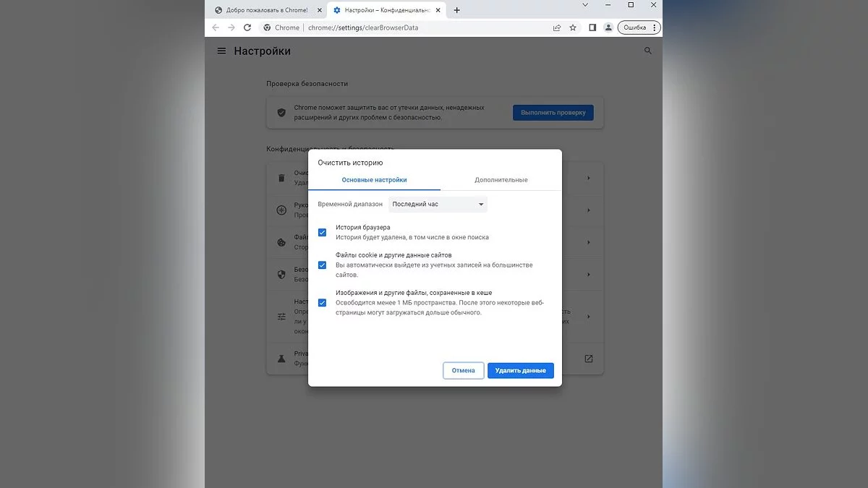Viewport: 868px width, 488px height.
Task: Open the side panel icon
Action: tap(592, 27)
